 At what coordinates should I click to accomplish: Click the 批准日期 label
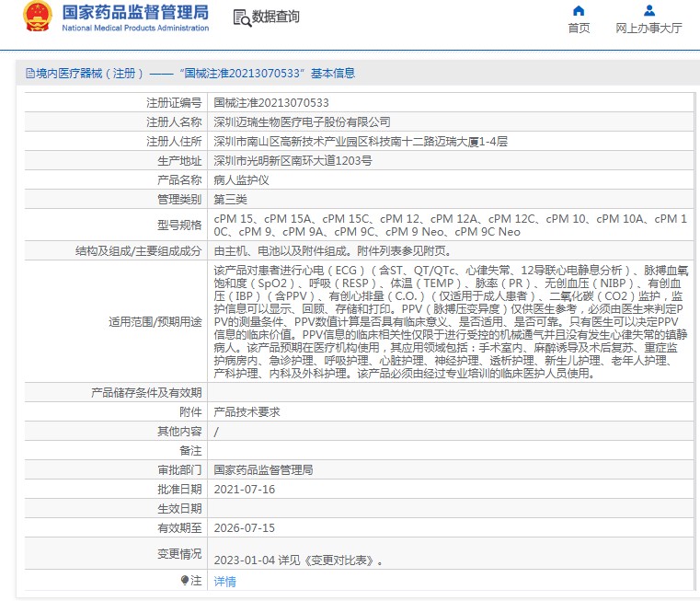(179, 490)
